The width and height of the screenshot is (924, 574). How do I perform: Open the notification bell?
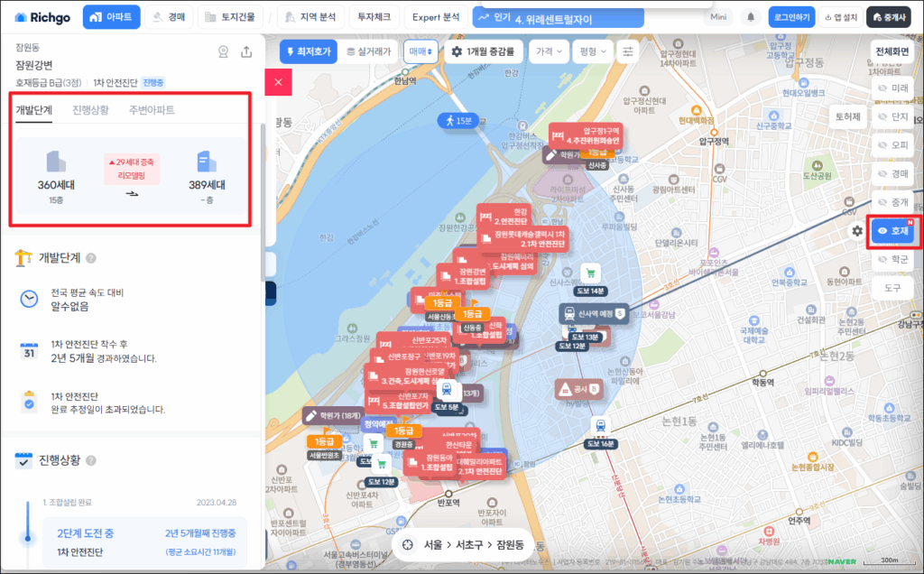click(x=750, y=17)
